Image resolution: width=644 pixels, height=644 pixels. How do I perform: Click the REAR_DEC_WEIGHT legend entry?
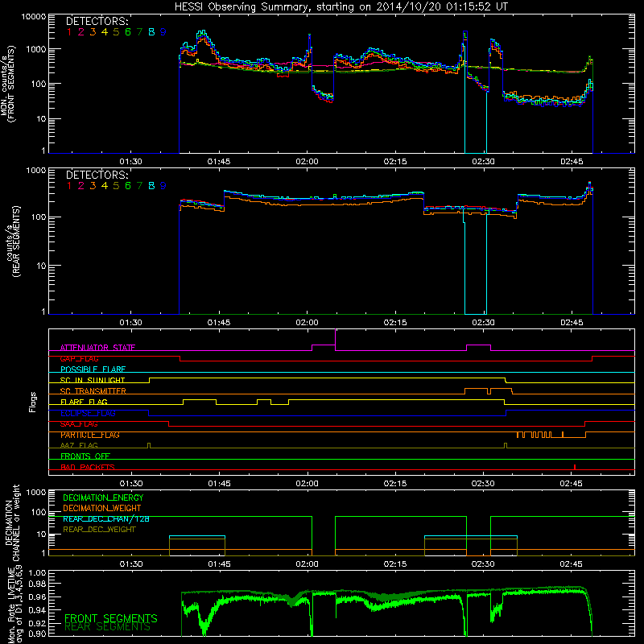[99, 530]
